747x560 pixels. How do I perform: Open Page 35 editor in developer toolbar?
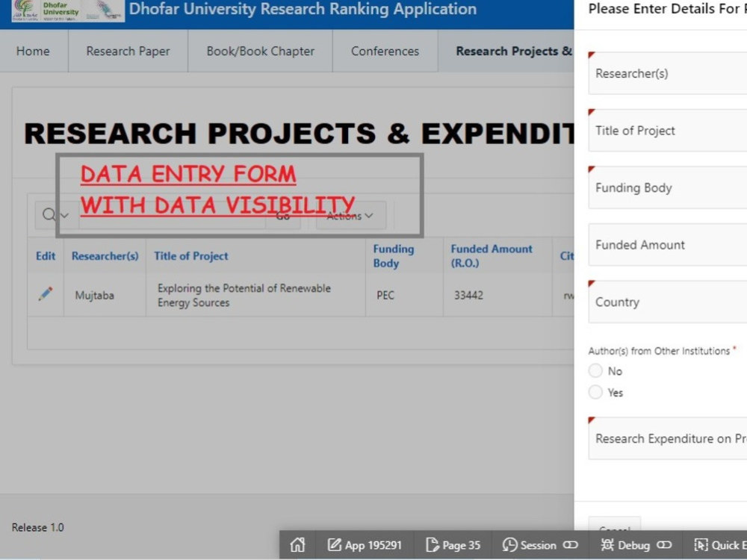click(x=453, y=545)
